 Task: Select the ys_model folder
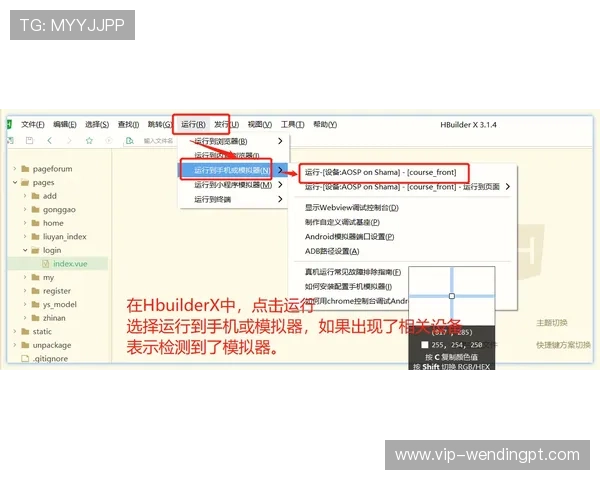tap(60, 304)
